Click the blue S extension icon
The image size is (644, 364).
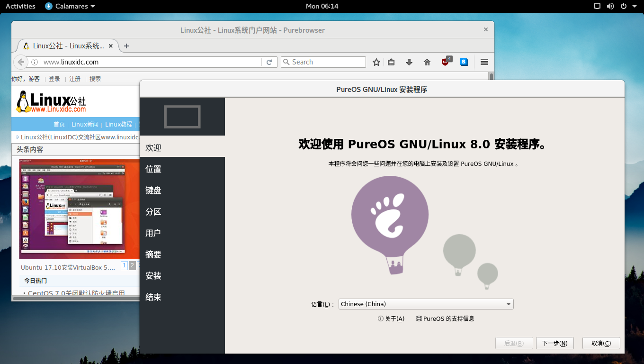464,62
